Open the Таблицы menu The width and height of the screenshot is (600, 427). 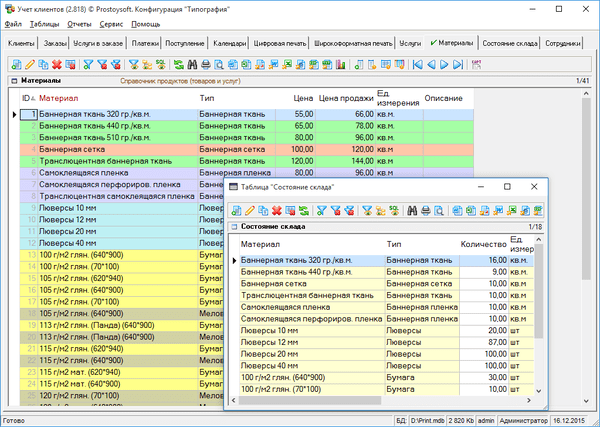tap(44, 24)
